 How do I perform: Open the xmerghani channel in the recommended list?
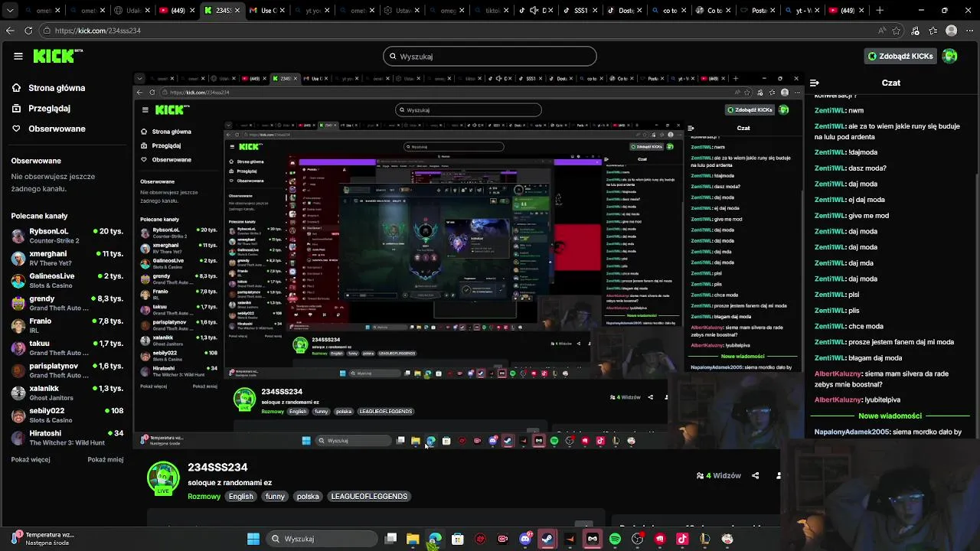(x=67, y=258)
